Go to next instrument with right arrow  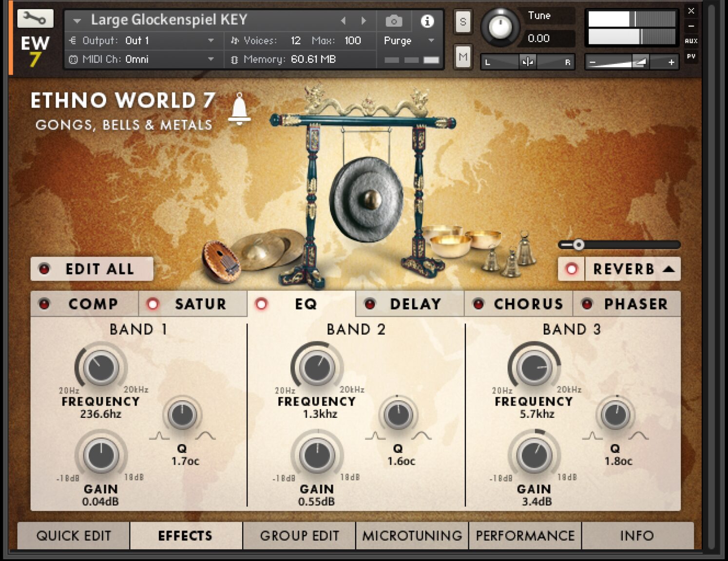click(x=364, y=20)
